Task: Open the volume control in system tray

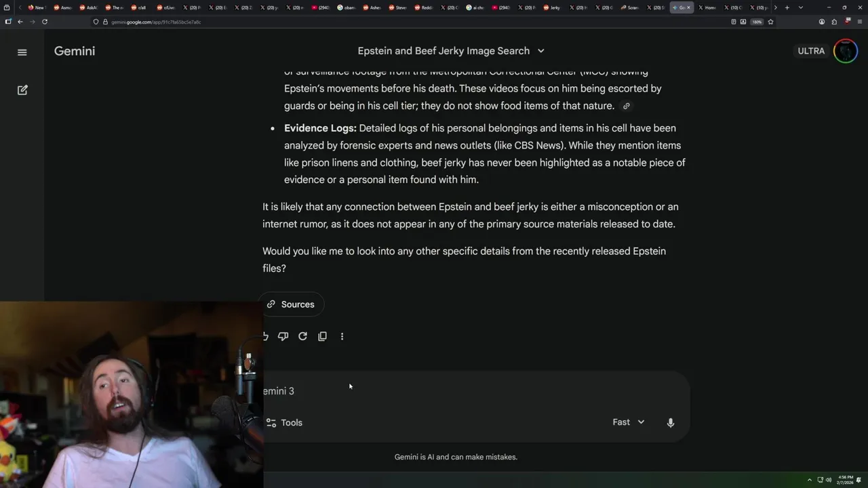Action: pyautogui.click(x=829, y=480)
